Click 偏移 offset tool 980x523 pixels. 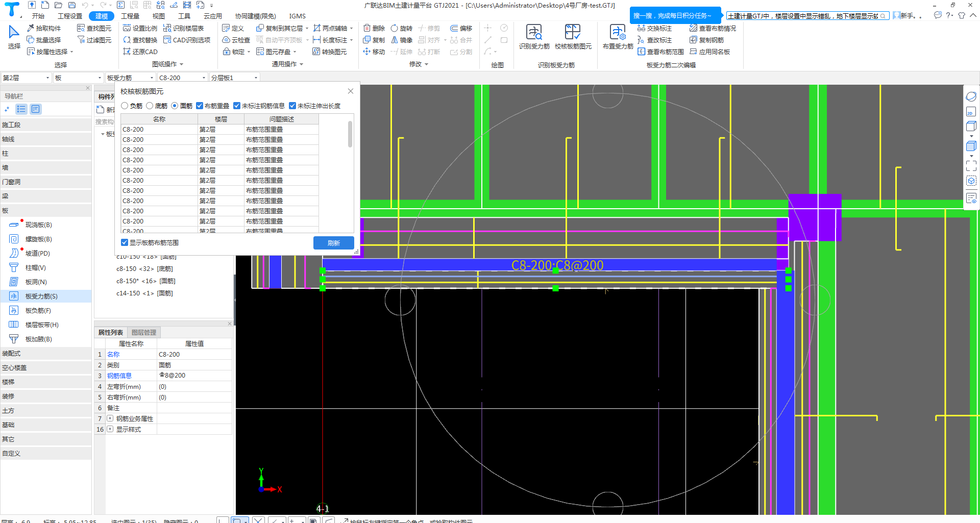461,28
